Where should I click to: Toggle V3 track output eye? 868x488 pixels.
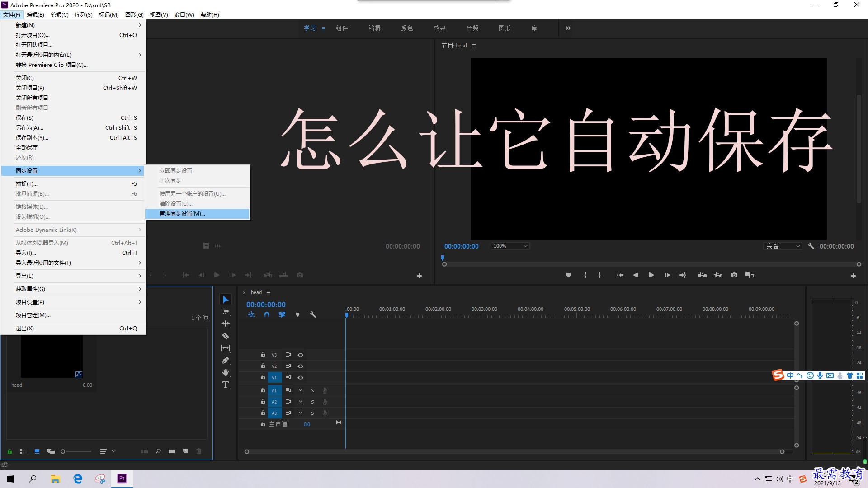pyautogui.click(x=300, y=355)
